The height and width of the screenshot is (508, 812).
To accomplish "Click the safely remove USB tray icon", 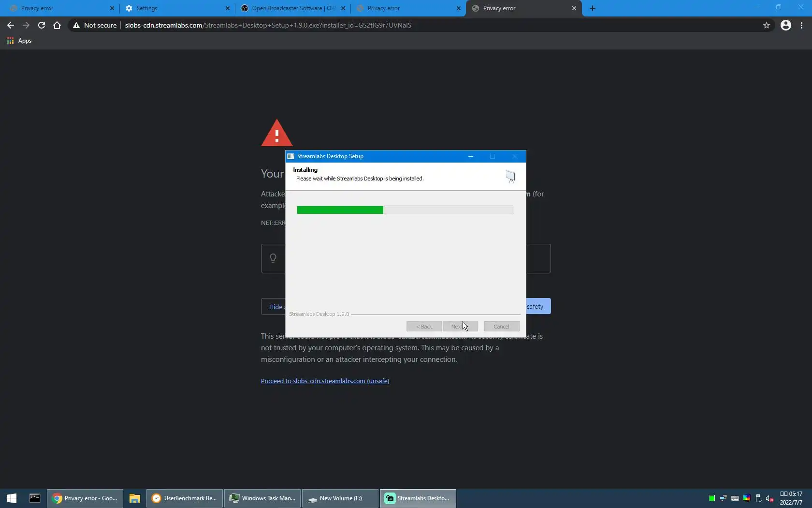I will tap(758, 498).
